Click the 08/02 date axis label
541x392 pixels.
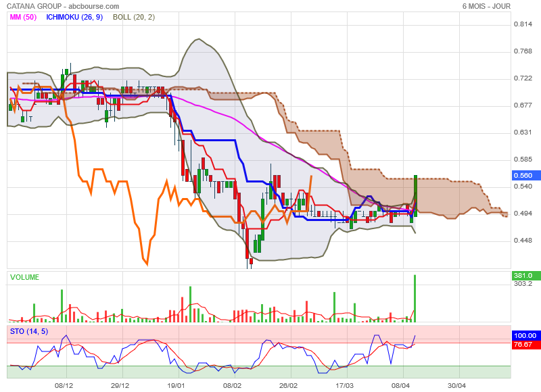pyautogui.click(x=232, y=385)
